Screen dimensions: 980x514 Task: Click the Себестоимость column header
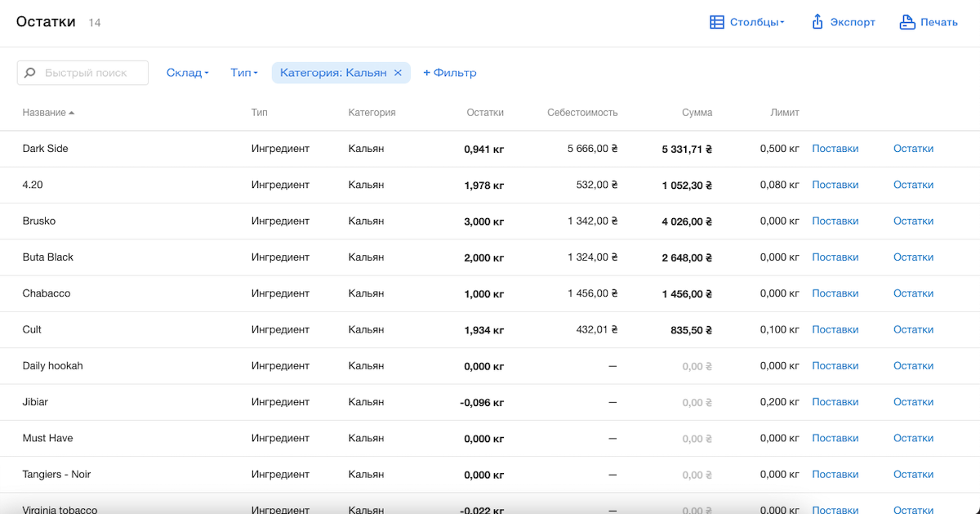pyautogui.click(x=582, y=113)
